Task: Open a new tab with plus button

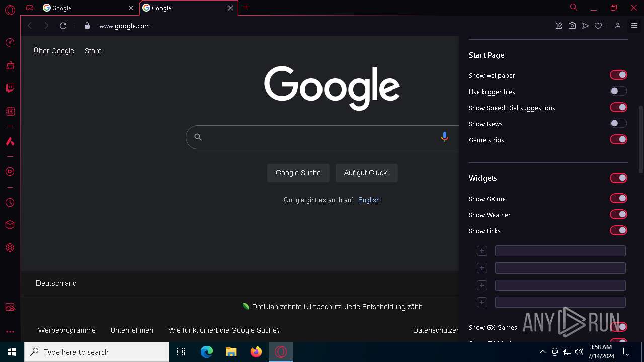Action: pyautogui.click(x=246, y=7)
